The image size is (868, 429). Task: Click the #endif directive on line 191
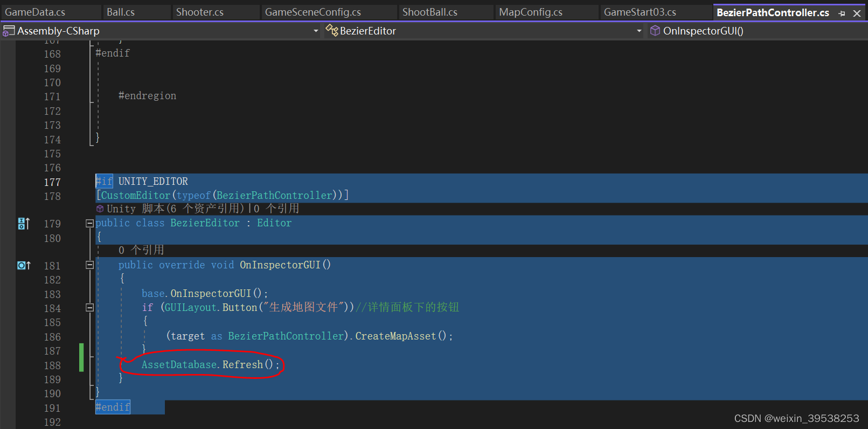pos(113,407)
